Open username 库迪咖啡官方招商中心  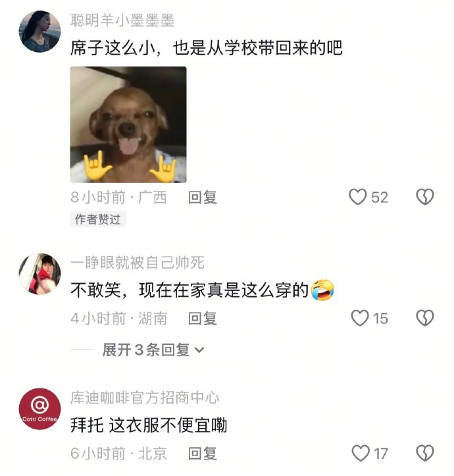145,398
